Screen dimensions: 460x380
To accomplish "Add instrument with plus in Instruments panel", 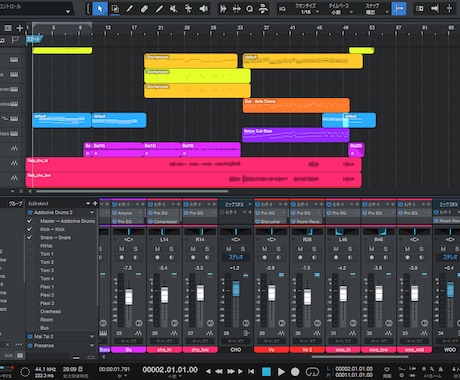I will (x=95, y=203).
